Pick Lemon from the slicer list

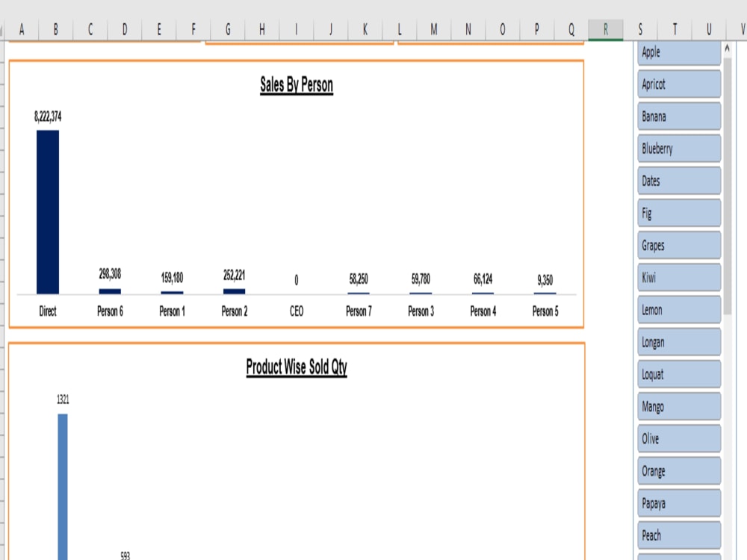pos(679,310)
